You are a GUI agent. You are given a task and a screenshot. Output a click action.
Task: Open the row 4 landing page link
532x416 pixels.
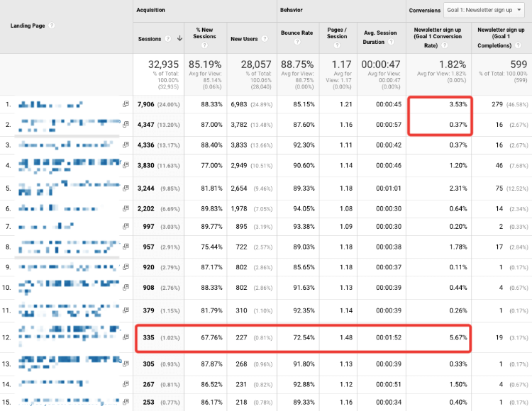click(x=70, y=165)
